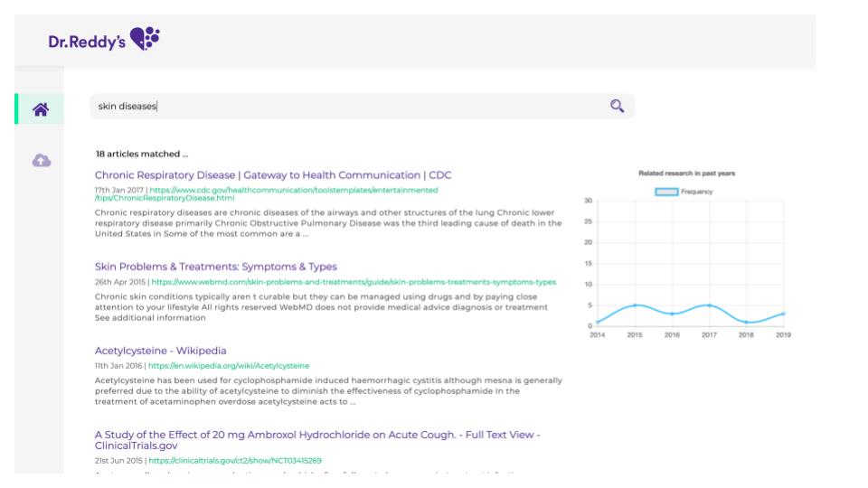
Task: Click the 2018 data point on chart
Action: coord(746,323)
